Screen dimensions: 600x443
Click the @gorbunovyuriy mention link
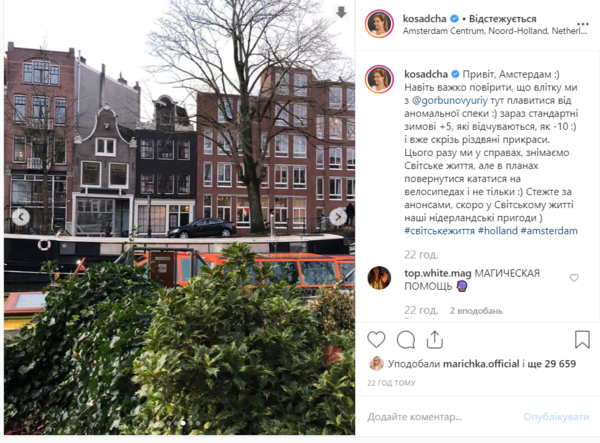tap(450, 101)
